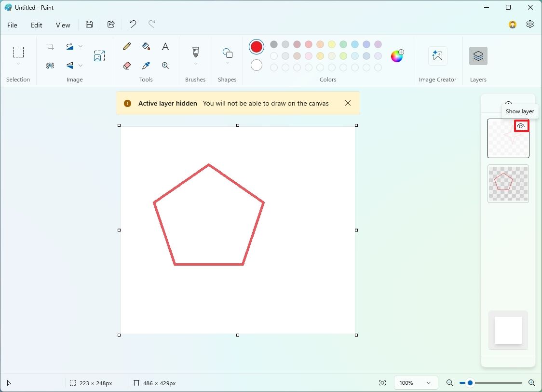Select the Rectangle Selection tool
This screenshot has height=392, width=542.
pos(18,52)
